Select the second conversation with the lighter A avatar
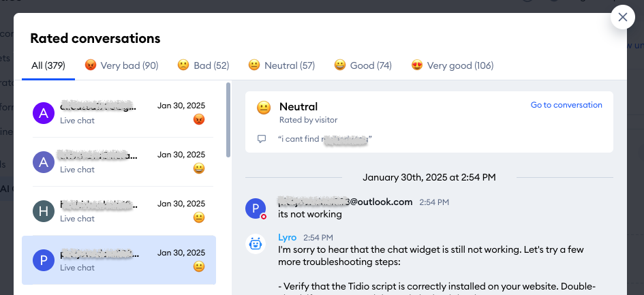 click(119, 162)
